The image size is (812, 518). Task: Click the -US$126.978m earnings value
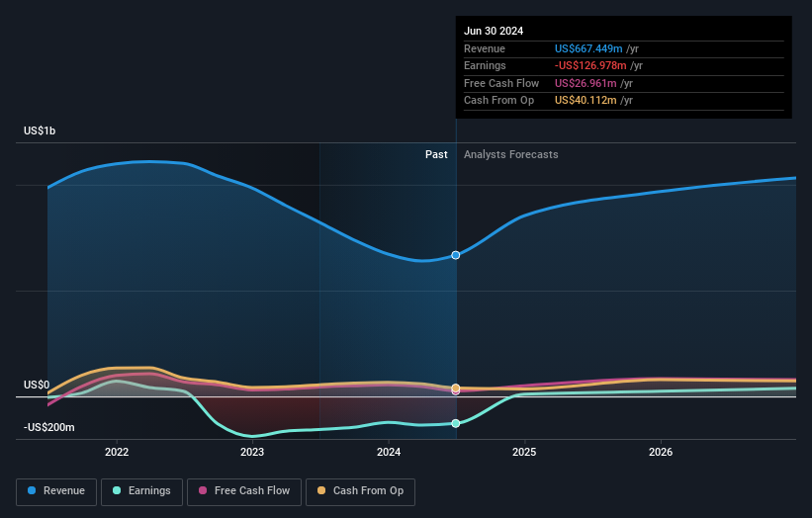coord(590,65)
